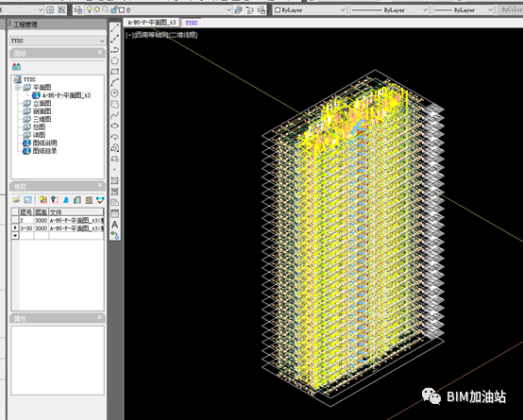
Task: Select the 剖面图 tree item
Action: [x=42, y=111]
